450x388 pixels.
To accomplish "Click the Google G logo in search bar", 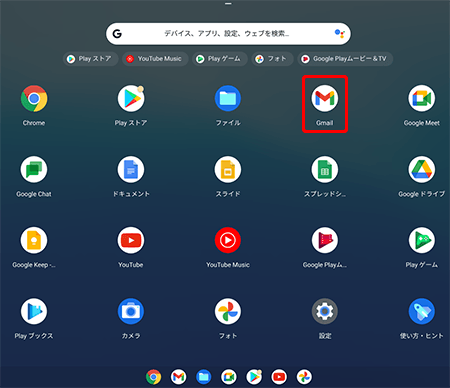I will tap(117, 34).
